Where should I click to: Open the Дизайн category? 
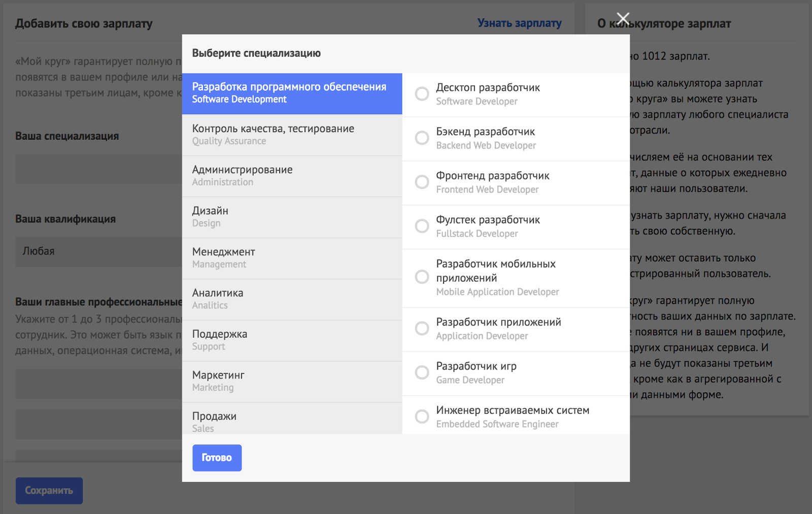[x=292, y=217]
